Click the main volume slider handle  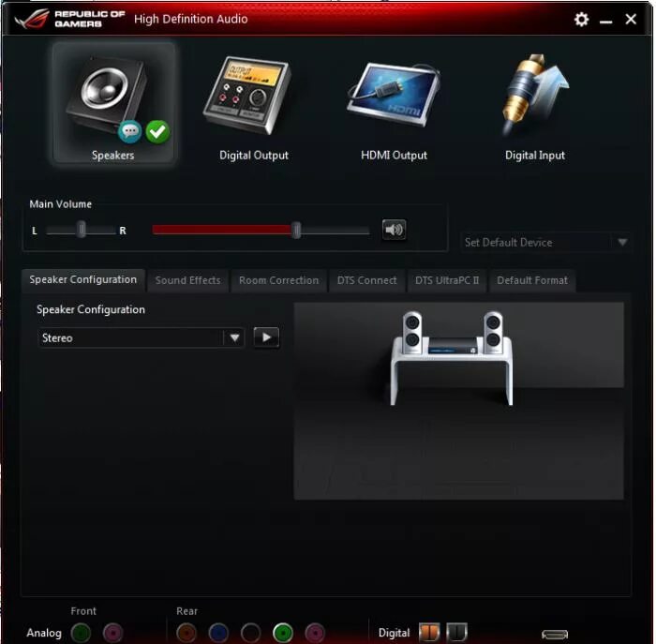(x=296, y=230)
